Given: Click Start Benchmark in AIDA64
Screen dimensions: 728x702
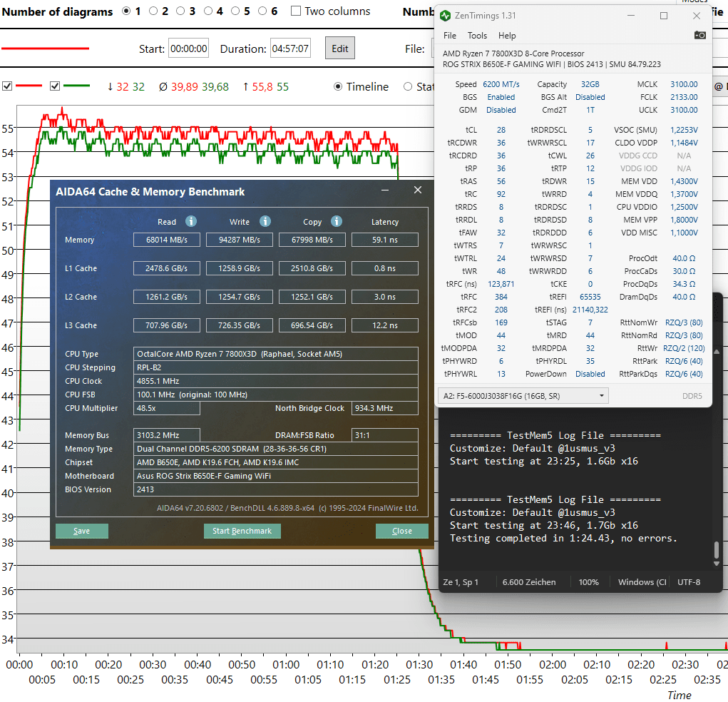Looking at the screenshot, I should (242, 531).
